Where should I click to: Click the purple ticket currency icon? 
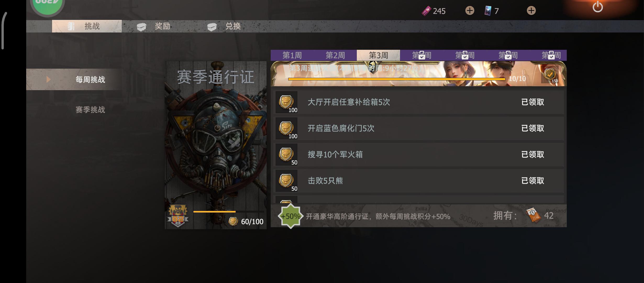(x=426, y=11)
